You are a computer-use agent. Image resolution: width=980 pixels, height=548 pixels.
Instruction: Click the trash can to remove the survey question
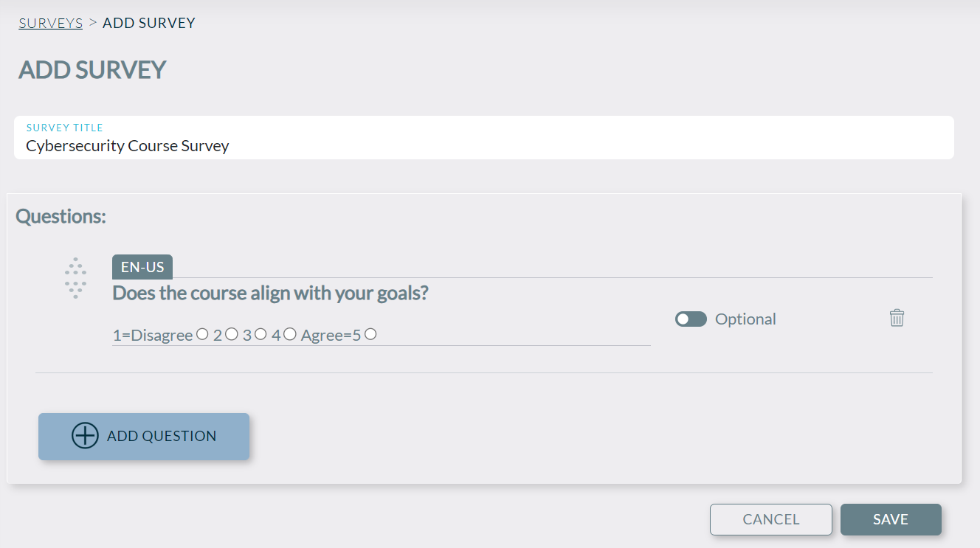[x=897, y=318]
